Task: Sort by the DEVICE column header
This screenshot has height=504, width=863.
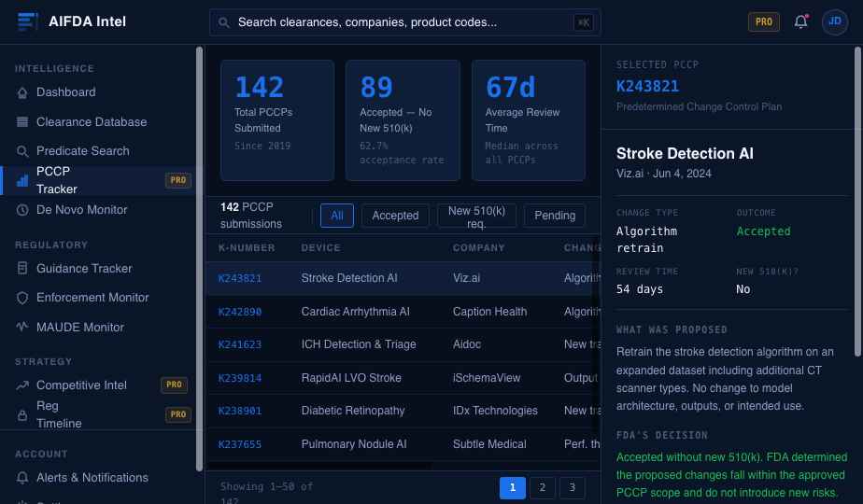Action: click(320, 248)
